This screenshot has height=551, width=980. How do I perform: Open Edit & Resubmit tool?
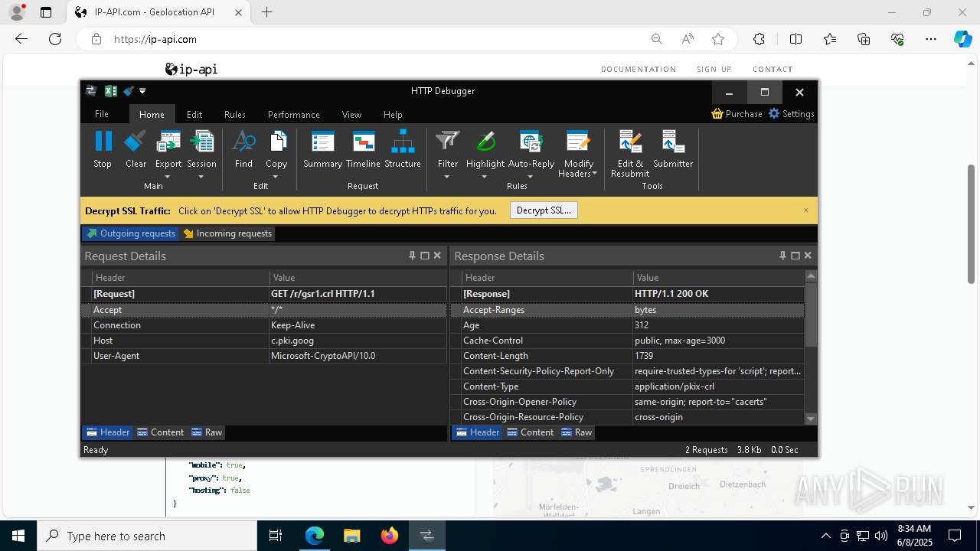pos(630,154)
